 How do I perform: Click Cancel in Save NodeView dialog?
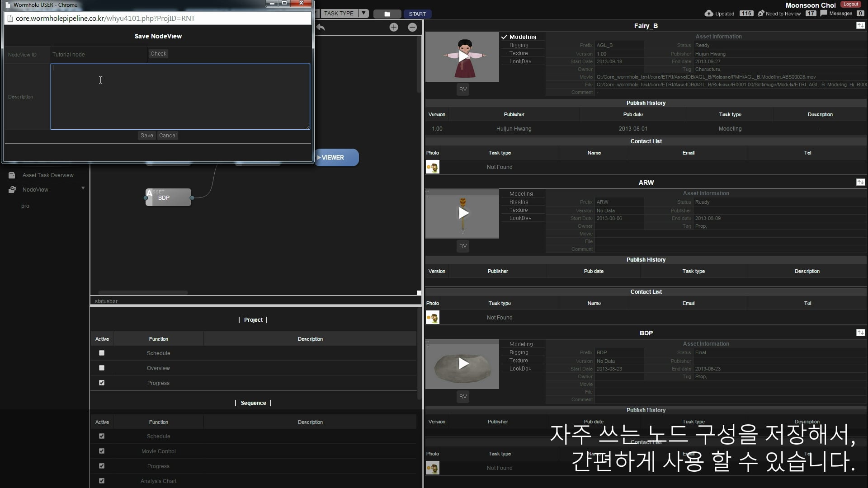click(168, 136)
